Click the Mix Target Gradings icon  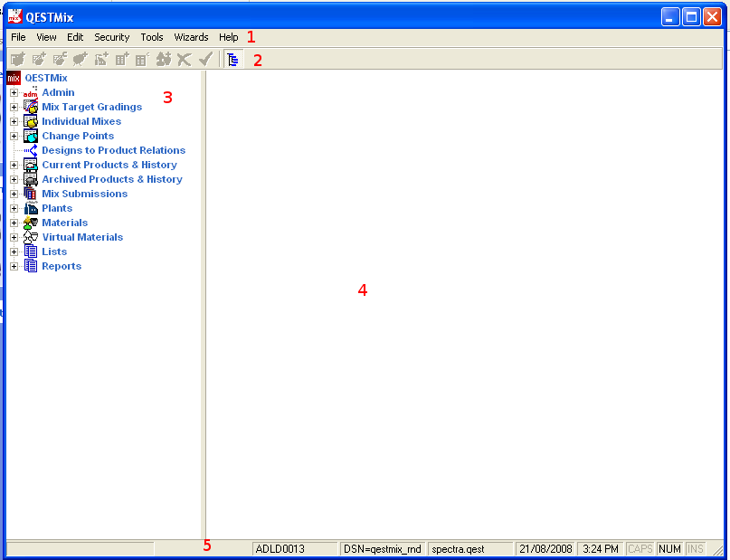[x=31, y=107]
